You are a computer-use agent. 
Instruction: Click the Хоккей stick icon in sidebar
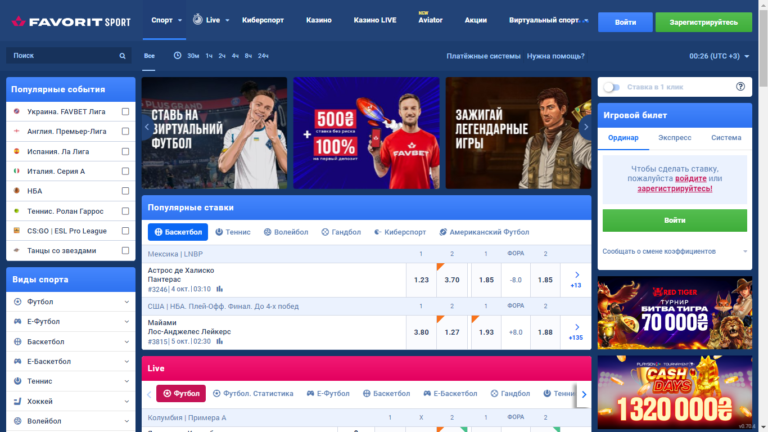[x=18, y=401]
